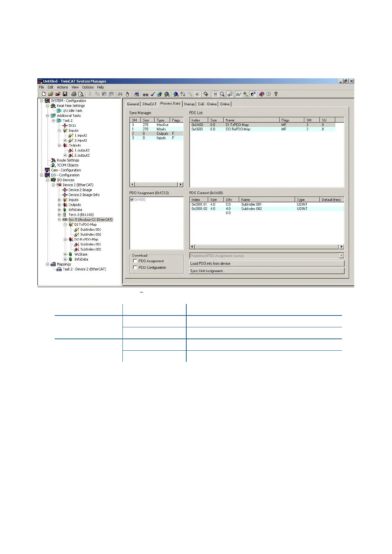Collapse the SYSTEM - Configuration tree node
This screenshot has height=554, width=392.
tap(41, 101)
